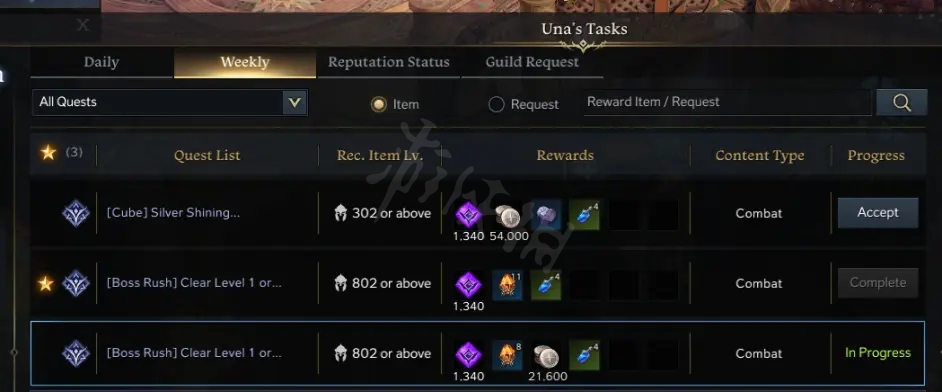
Task: Click the blue potion reward in the In Progress row
Action: (x=585, y=355)
